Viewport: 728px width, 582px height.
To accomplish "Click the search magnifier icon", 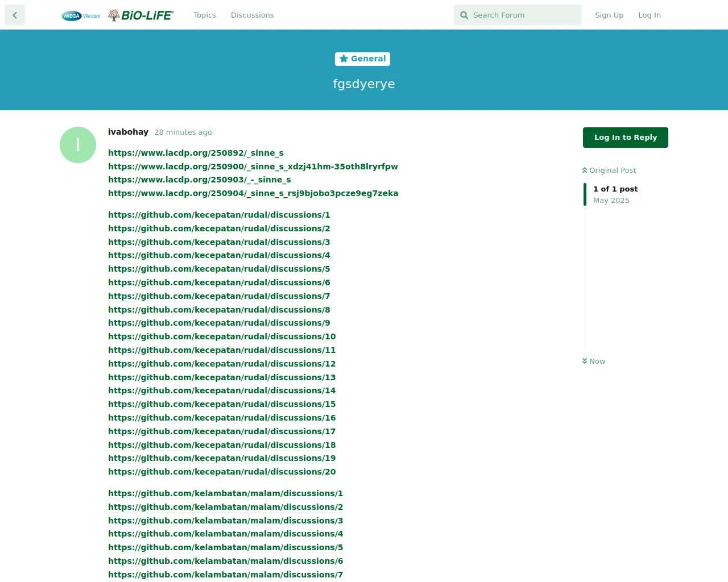I will (464, 15).
